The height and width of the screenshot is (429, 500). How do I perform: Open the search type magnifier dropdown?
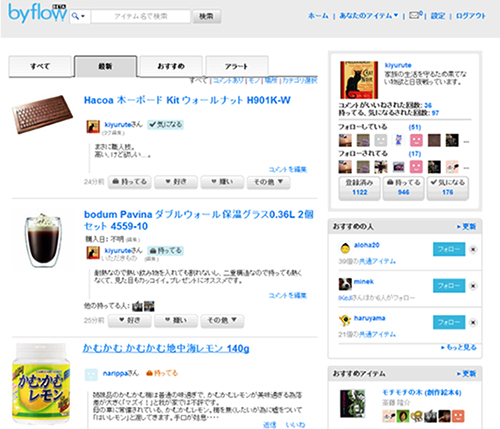point(79,16)
